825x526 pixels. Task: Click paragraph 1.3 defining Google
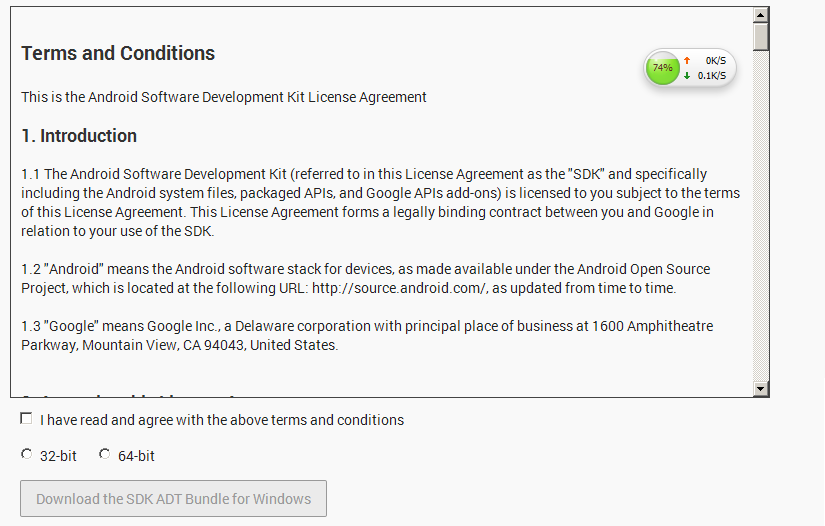pos(367,336)
